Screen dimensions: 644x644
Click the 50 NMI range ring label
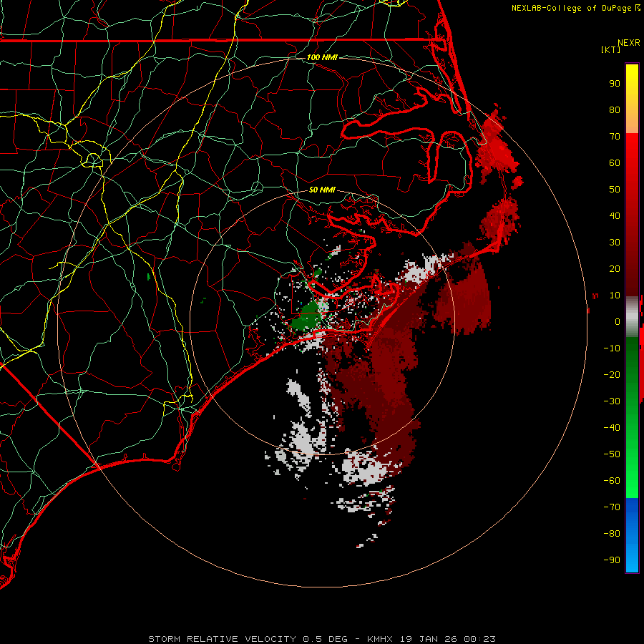pos(322,190)
